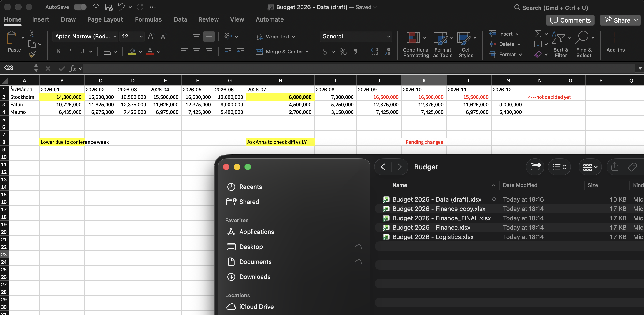This screenshot has height=315, width=644.
Task: Click the orientation text angle icon
Action: pyautogui.click(x=228, y=36)
